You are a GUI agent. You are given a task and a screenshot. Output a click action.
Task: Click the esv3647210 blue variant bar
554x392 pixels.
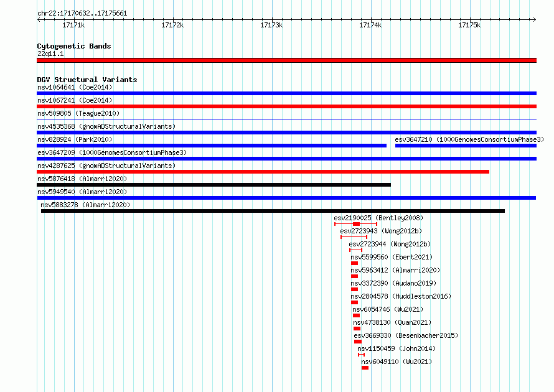point(466,146)
